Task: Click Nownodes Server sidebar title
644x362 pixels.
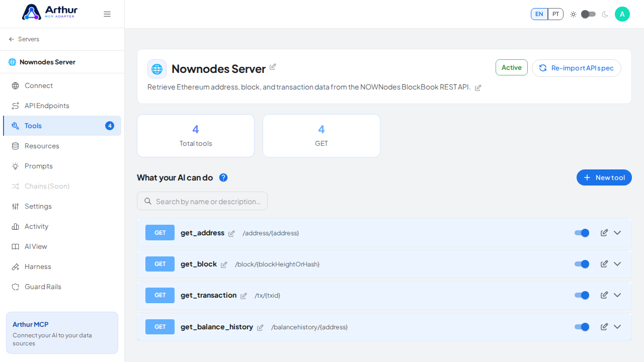Action: click(47, 62)
